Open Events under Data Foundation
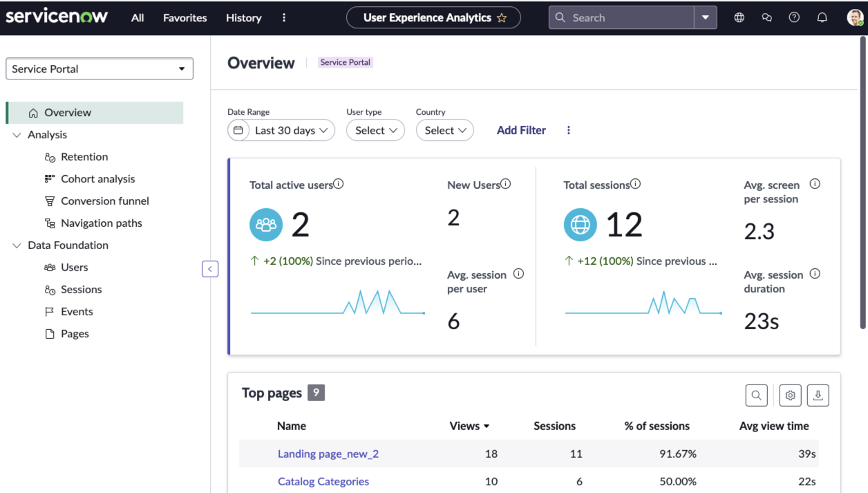868x493 pixels. point(77,312)
